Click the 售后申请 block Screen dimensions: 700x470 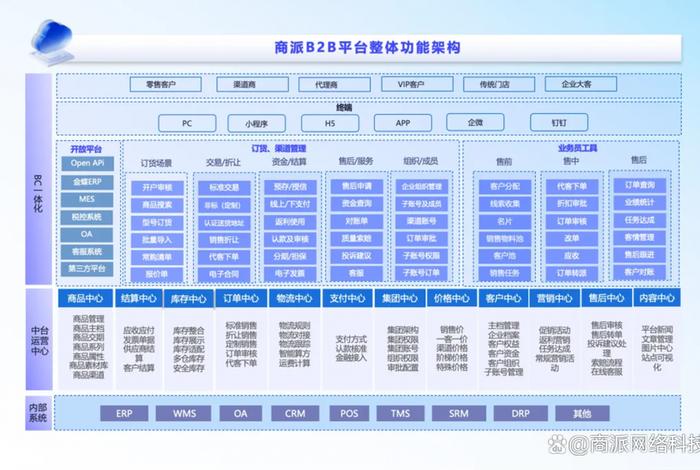coord(357,186)
